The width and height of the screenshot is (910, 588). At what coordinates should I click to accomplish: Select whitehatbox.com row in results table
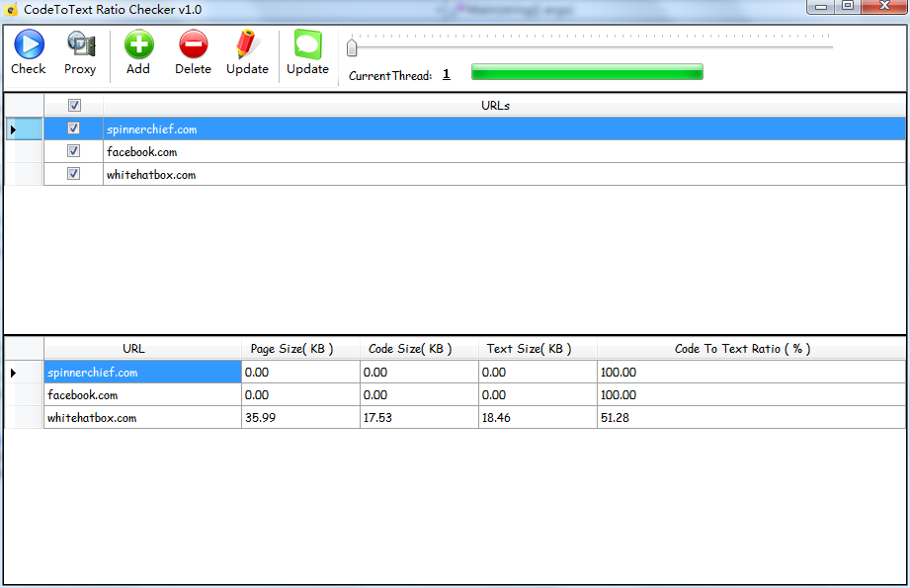tap(142, 418)
